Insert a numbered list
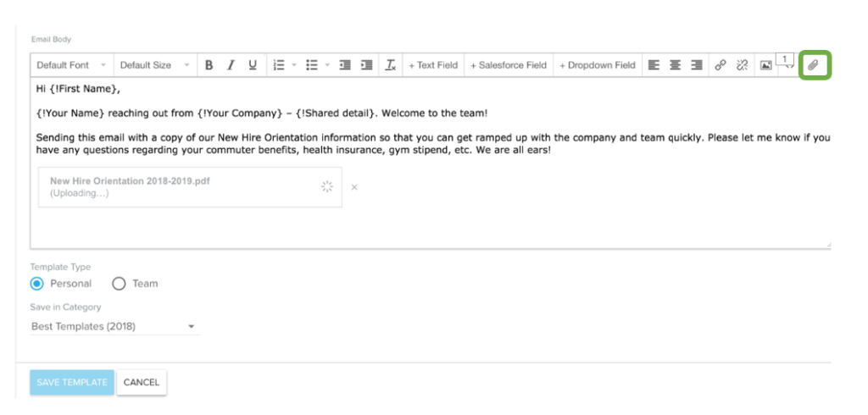 (x=279, y=65)
